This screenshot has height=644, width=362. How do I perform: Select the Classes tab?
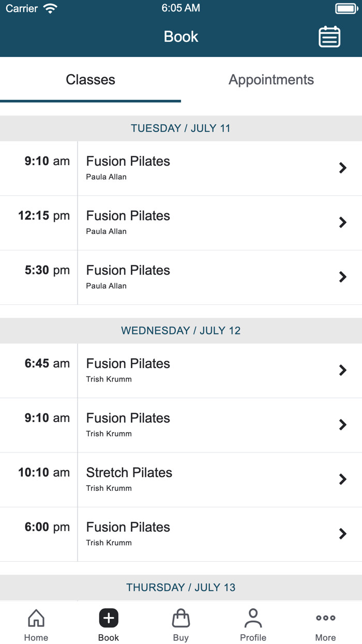(90, 79)
